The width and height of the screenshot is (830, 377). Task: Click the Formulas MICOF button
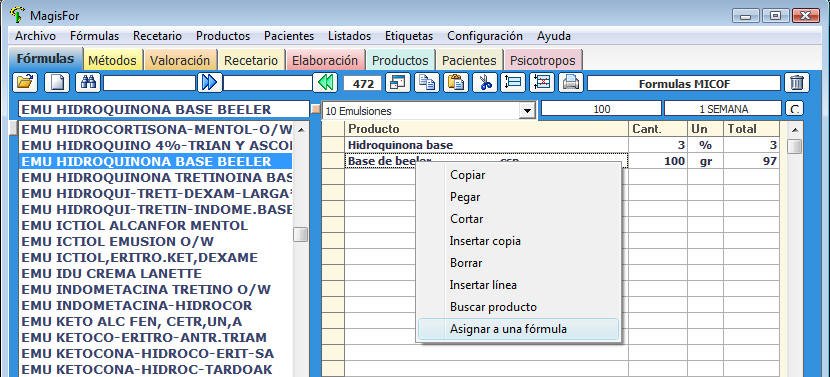684,84
